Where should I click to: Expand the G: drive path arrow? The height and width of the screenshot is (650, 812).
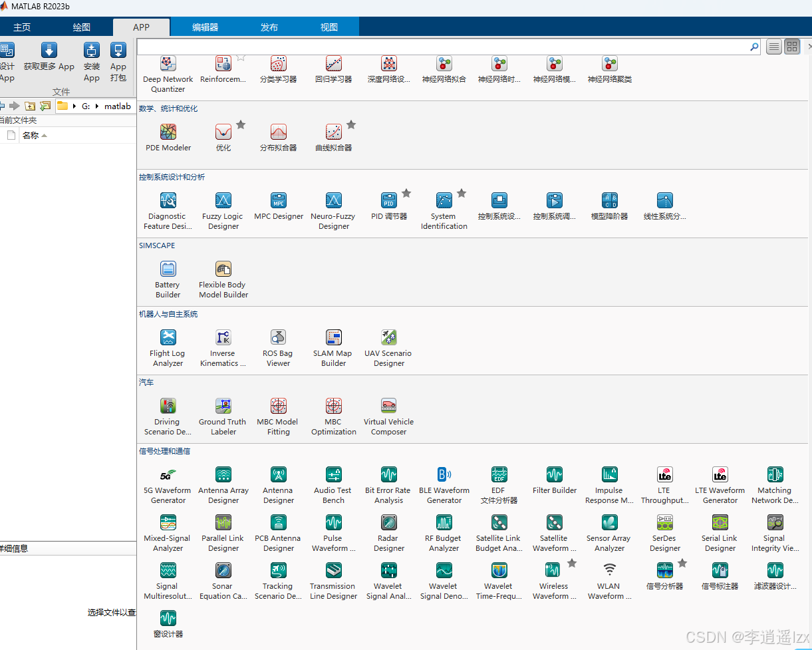click(97, 106)
